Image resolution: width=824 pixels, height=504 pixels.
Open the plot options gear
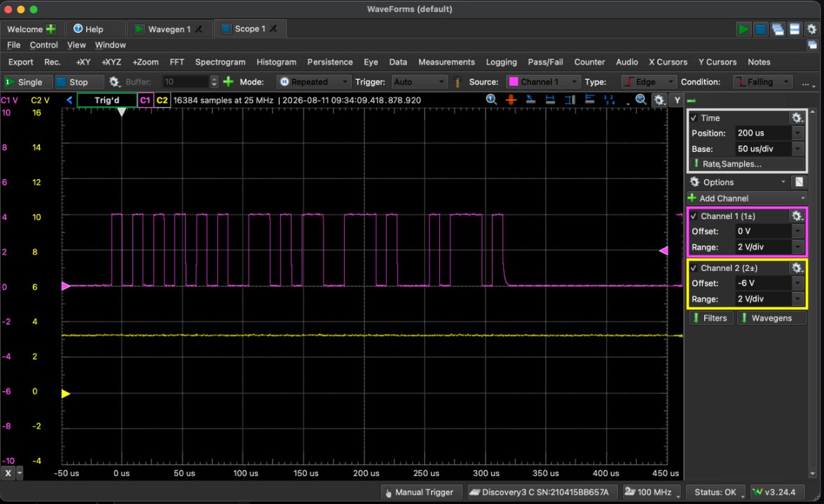[659, 99]
